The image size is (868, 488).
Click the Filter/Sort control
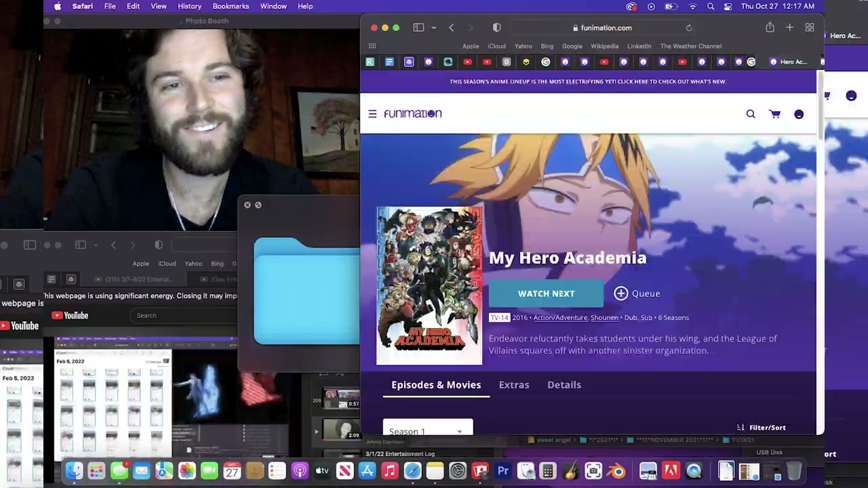(761, 428)
